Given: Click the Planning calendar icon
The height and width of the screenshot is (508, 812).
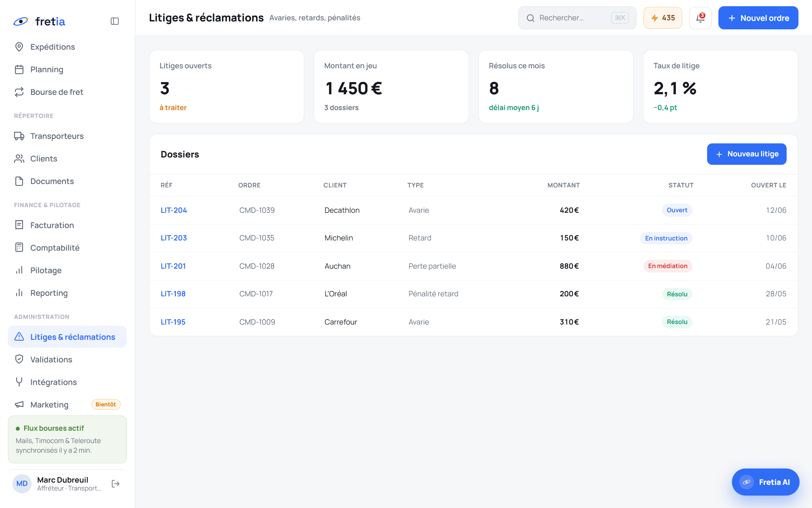Looking at the screenshot, I should 19,69.
